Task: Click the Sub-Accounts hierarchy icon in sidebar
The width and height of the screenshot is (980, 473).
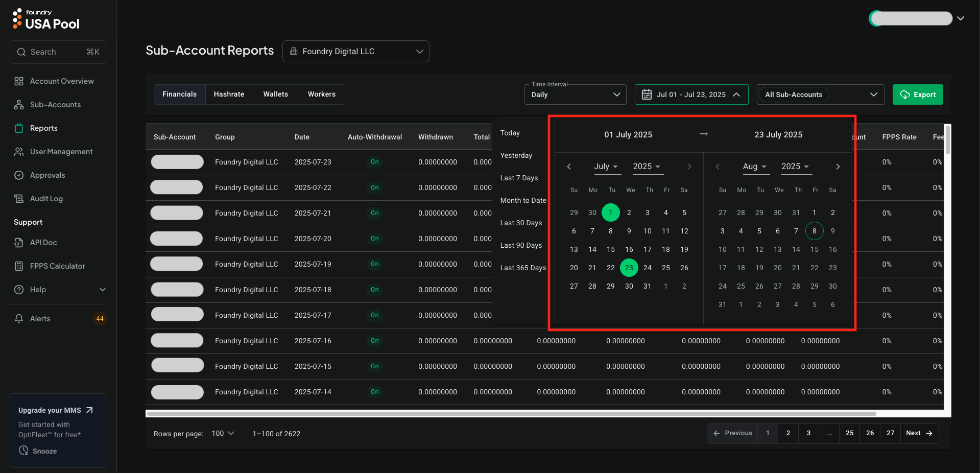Action: coord(19,105)
